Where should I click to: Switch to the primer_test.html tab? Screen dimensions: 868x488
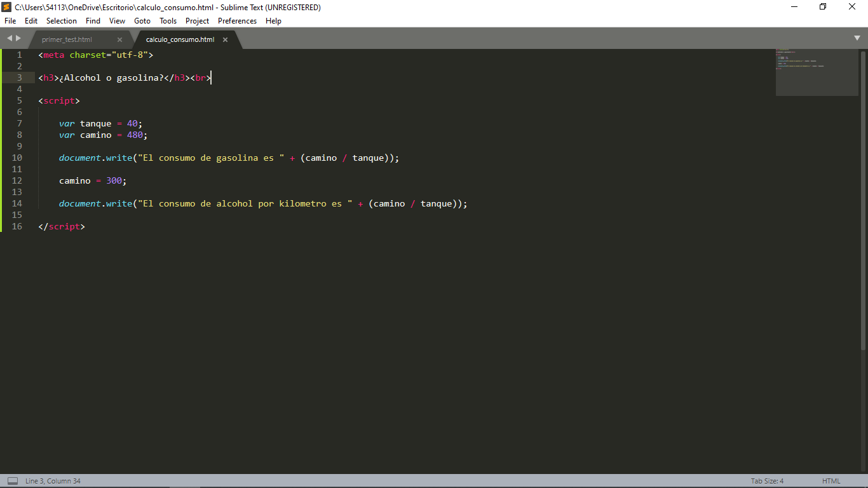coord(67,39)
